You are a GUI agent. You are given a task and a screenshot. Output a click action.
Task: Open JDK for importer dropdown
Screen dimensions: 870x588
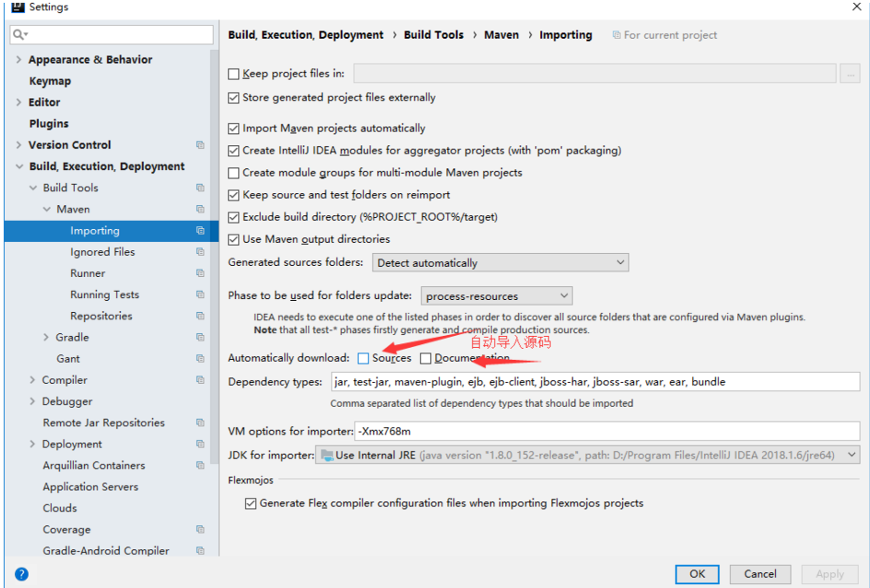click(x=587, y=455)
